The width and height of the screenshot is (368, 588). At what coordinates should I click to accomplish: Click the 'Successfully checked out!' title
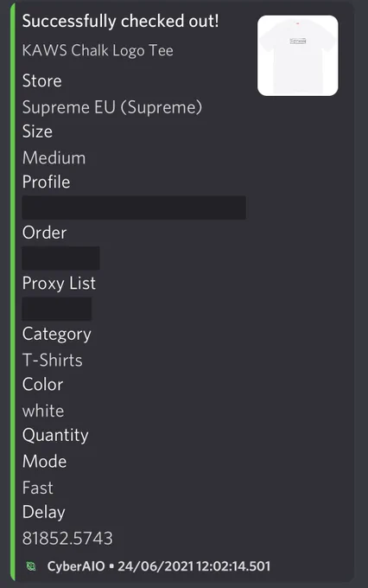(120, 21)
